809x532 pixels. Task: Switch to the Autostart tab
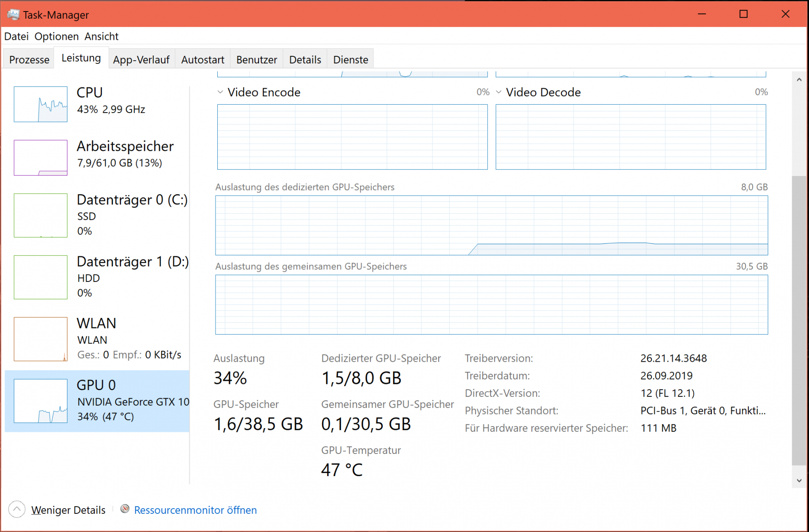click(203, 60)
